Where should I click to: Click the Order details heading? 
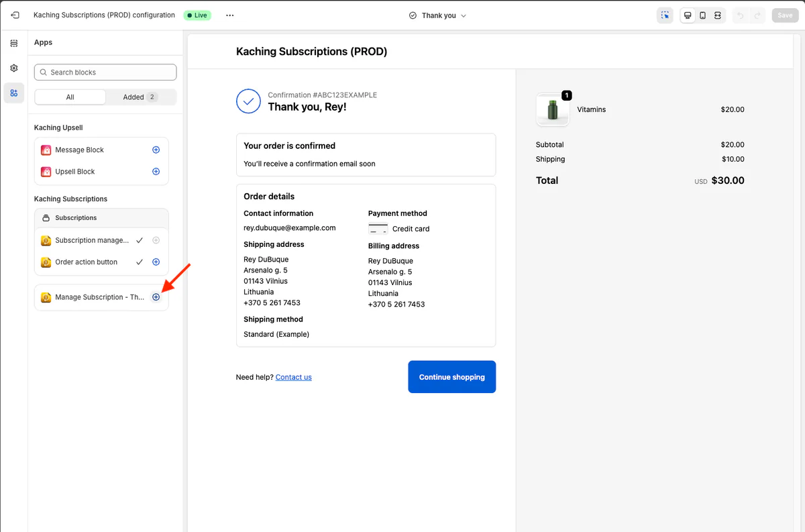[269, 197]
